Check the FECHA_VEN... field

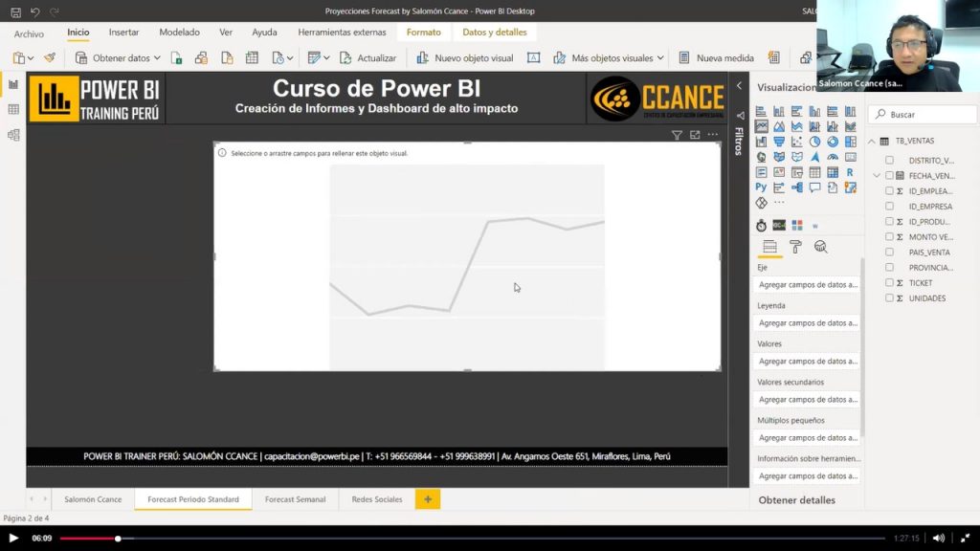click(889, 176)
